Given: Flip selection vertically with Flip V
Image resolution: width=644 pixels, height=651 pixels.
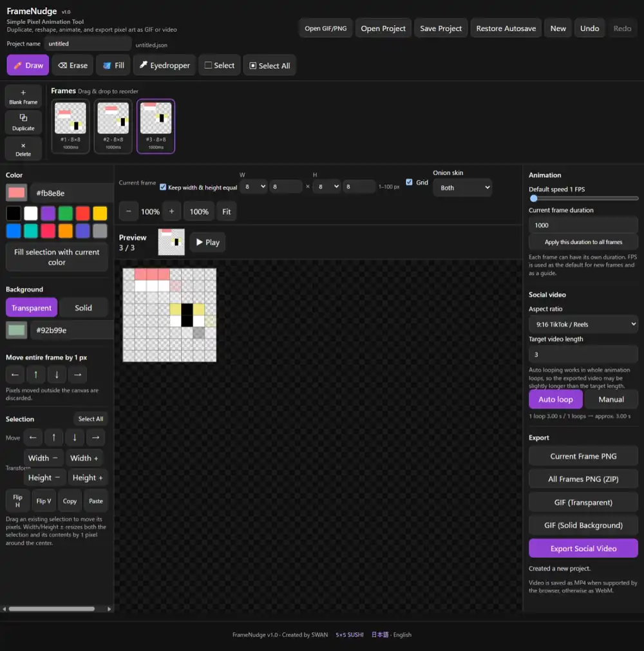Looking at the screenshot, I should (44, 501).
